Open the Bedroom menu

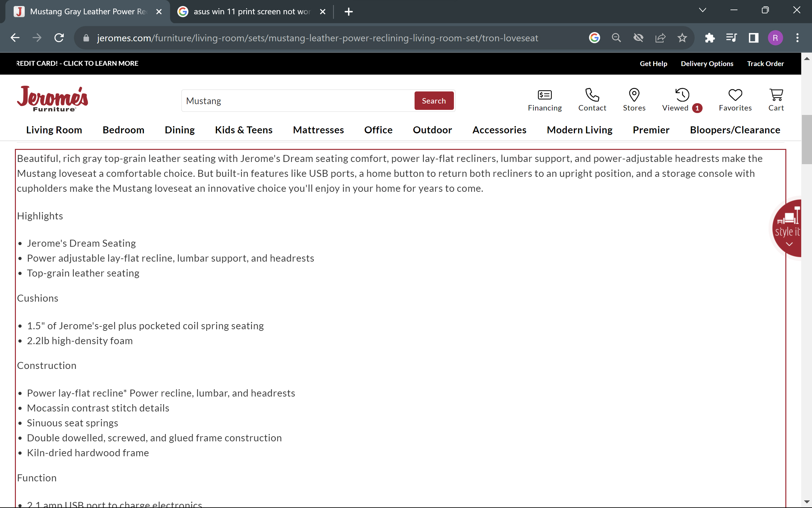[x=123, y=130]
